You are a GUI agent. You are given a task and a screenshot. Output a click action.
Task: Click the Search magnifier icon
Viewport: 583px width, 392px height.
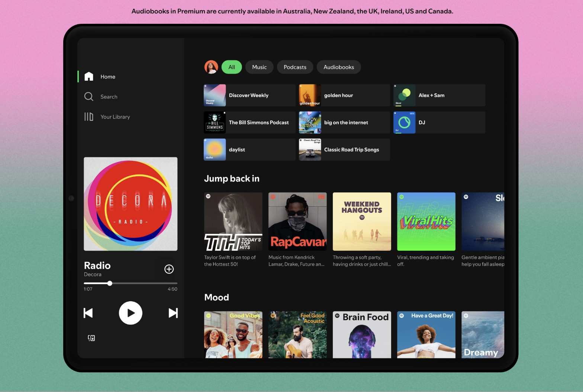(x=89, y=97)
